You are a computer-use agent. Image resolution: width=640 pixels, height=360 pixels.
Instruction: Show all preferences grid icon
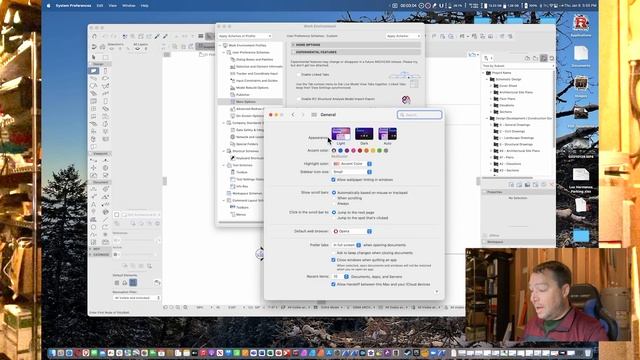pyautogui.click(x=314, y=115)
